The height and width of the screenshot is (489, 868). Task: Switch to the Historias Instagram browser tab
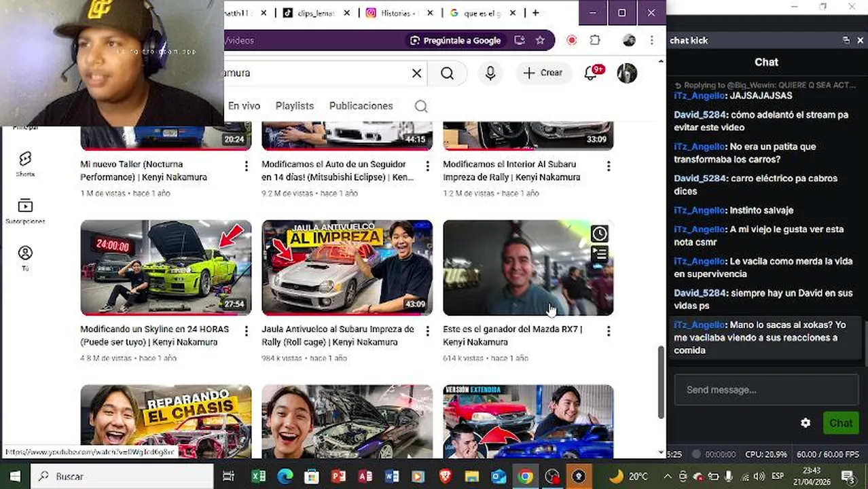pyautogui.click(x=398, y=13)
